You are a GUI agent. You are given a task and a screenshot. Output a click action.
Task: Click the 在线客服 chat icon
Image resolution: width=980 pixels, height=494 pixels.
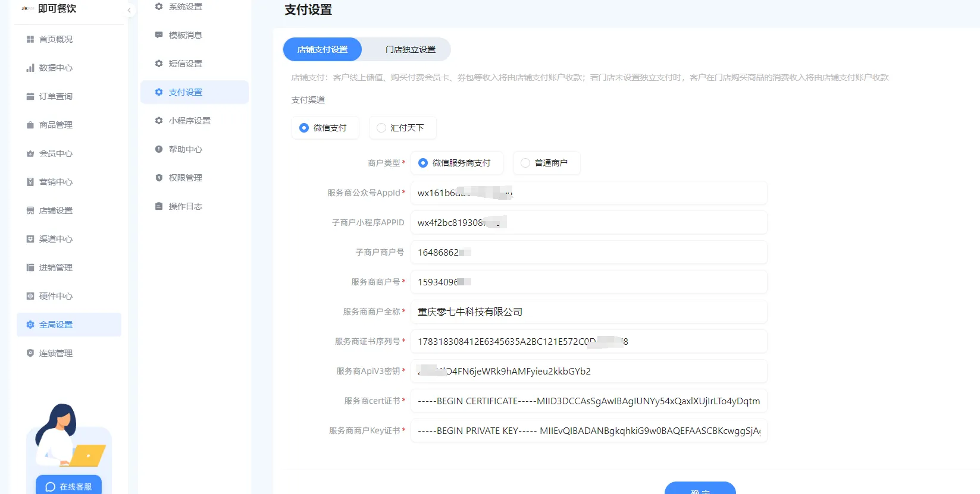click(51, 487)
